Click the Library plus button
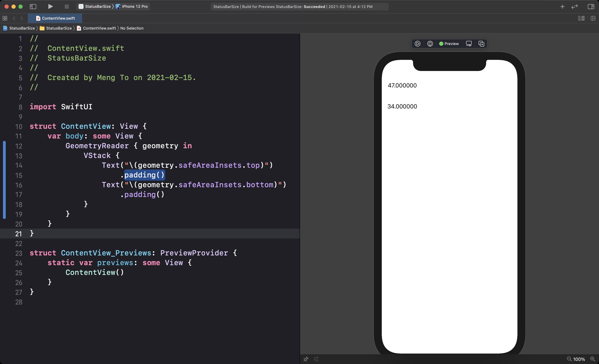Viewport: 599px width, 364px height. point(562,7)
